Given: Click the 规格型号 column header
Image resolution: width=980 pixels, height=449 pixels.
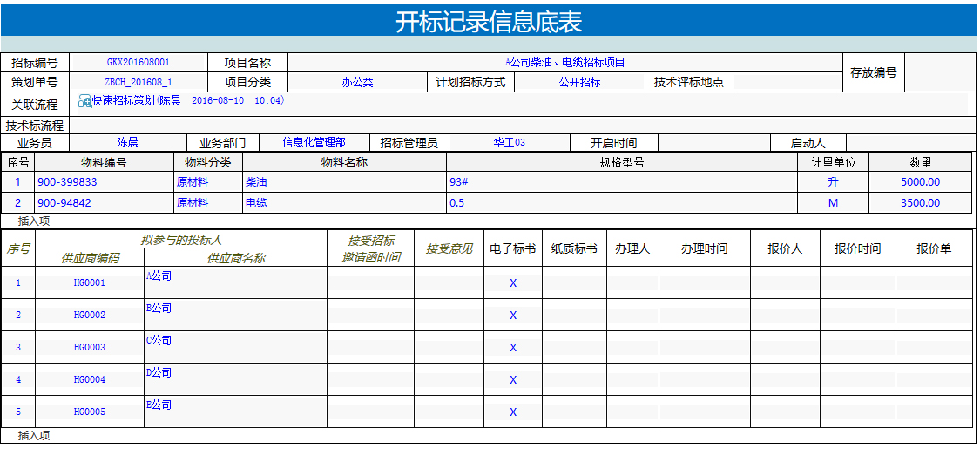Looking at the screenshot, I should click(622, 162).
